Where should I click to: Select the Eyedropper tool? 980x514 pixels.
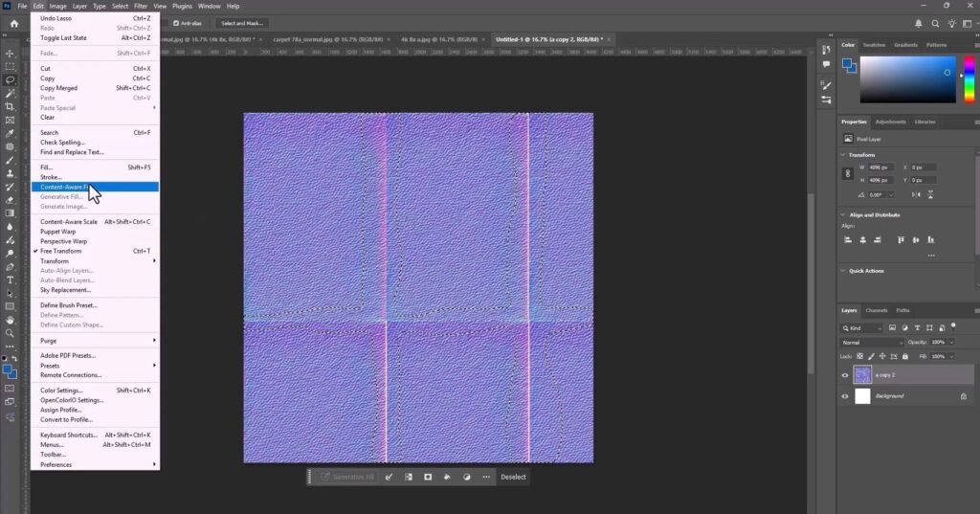coord(10,133)
